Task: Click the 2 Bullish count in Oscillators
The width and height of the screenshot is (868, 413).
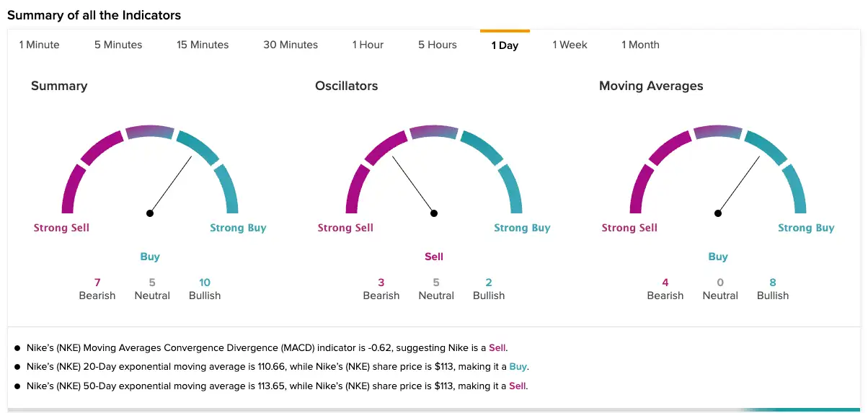Action: pos(489,289)
